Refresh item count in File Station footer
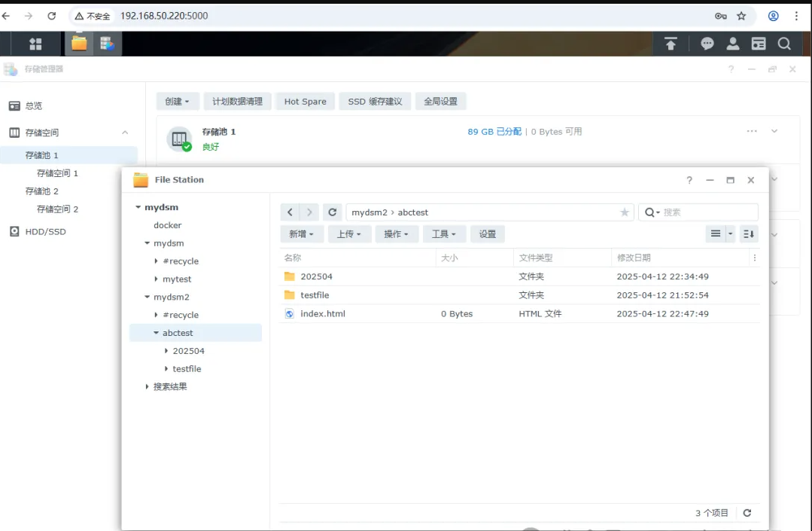 coord(747,513)
